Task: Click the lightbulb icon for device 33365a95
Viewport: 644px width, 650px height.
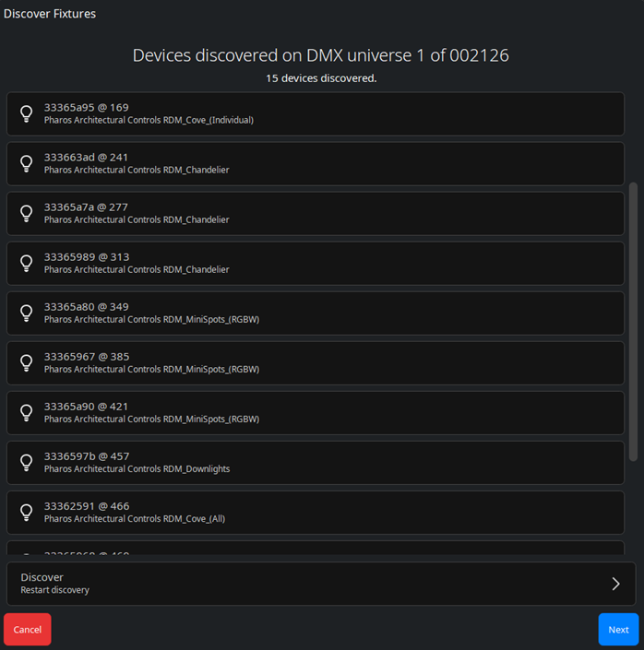Action: pos(27,113)
